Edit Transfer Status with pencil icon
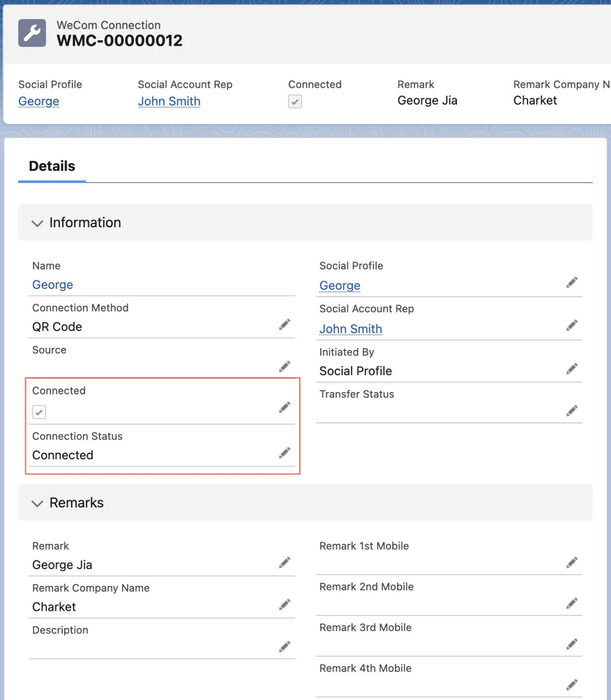The width and height of the screenshot is (611, 700). click(x=572, y=411)
